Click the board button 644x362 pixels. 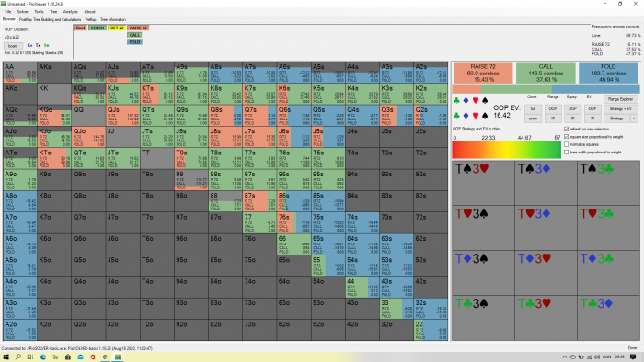[x=13, y=46]
